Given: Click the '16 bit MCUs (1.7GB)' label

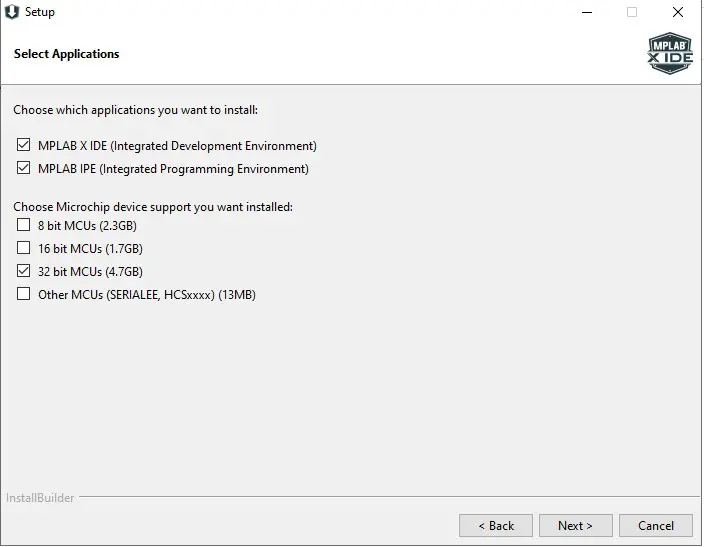Looking at the screenshot, I should pos(90,248).
